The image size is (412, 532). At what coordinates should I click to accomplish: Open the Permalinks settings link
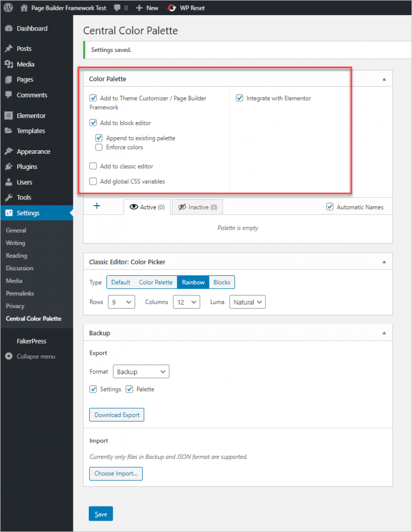click(20, 294)
